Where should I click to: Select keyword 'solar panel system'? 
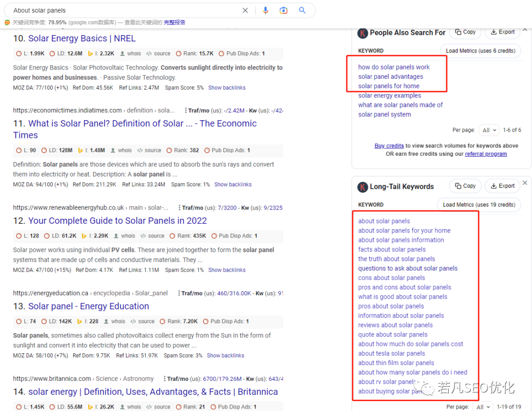[384, 115]
